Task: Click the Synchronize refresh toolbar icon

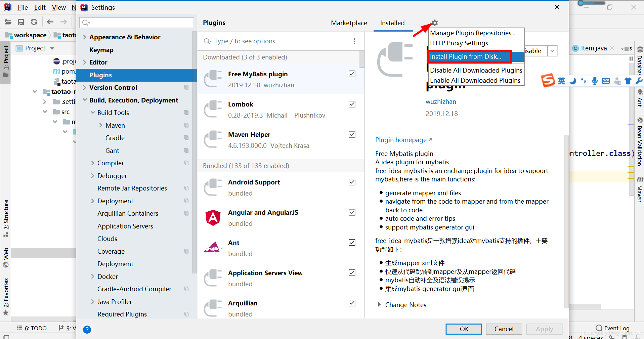Action: [34, 22]
